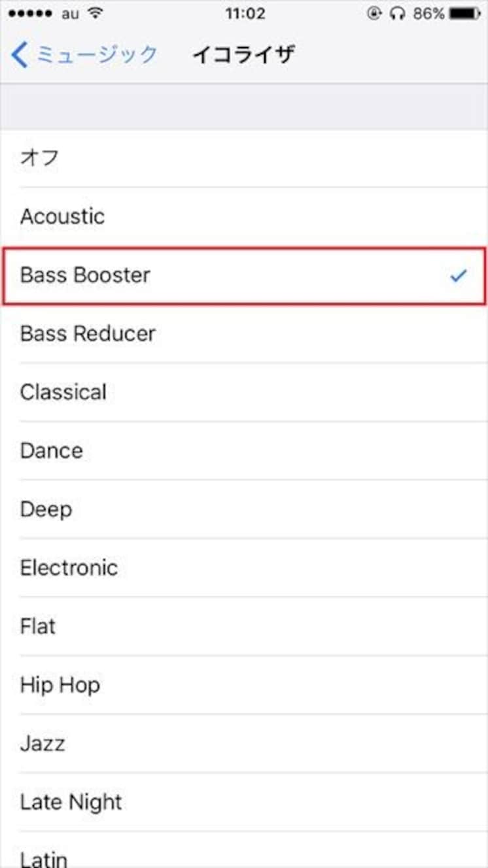Tap the rotation lock status icon

(x=374, y=14)
